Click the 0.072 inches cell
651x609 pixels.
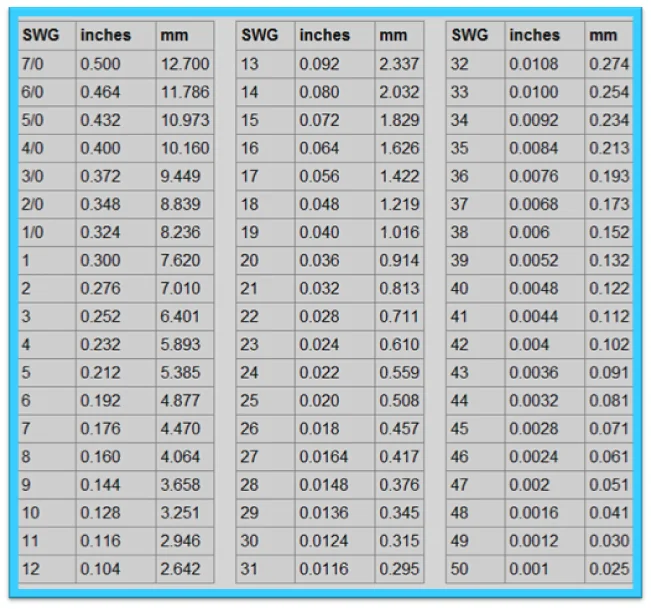[x=335, y=120]
